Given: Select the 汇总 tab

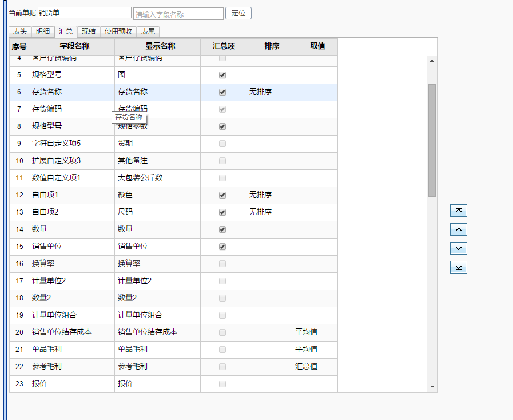Looking at the screenshot, I should pyautogui.click(x=66, y=31).
